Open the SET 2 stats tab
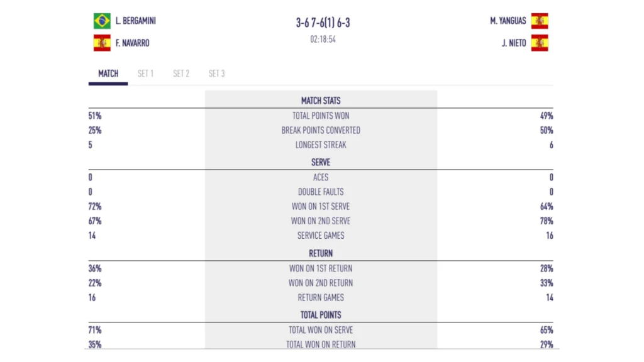This screenshot has height=362, width=644. click(x=181, y=74)
